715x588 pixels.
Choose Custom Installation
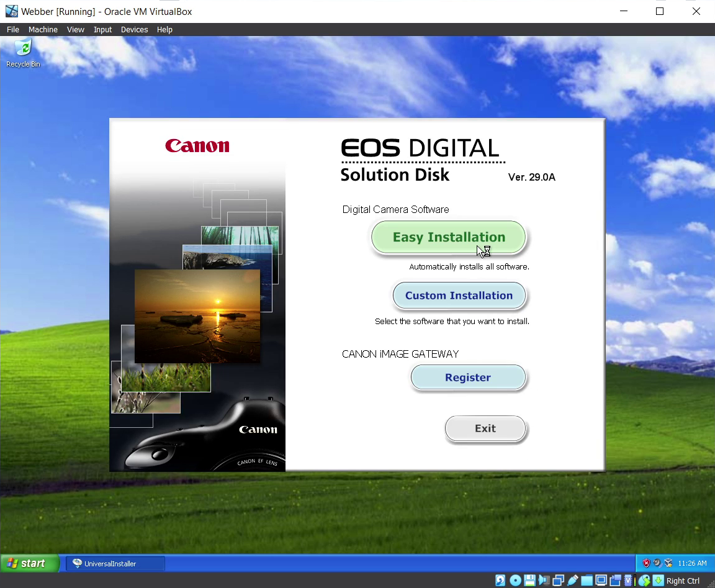pos(459,296)
